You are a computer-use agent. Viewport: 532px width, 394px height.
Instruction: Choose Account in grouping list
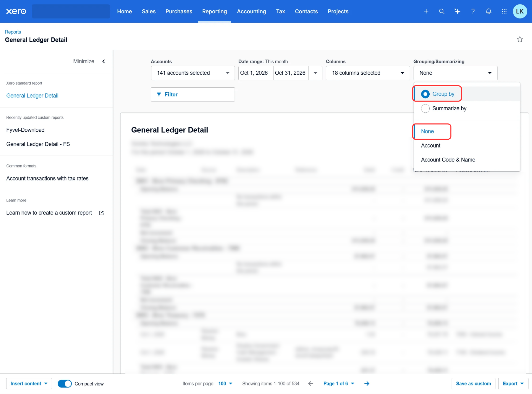pos(467,146)
